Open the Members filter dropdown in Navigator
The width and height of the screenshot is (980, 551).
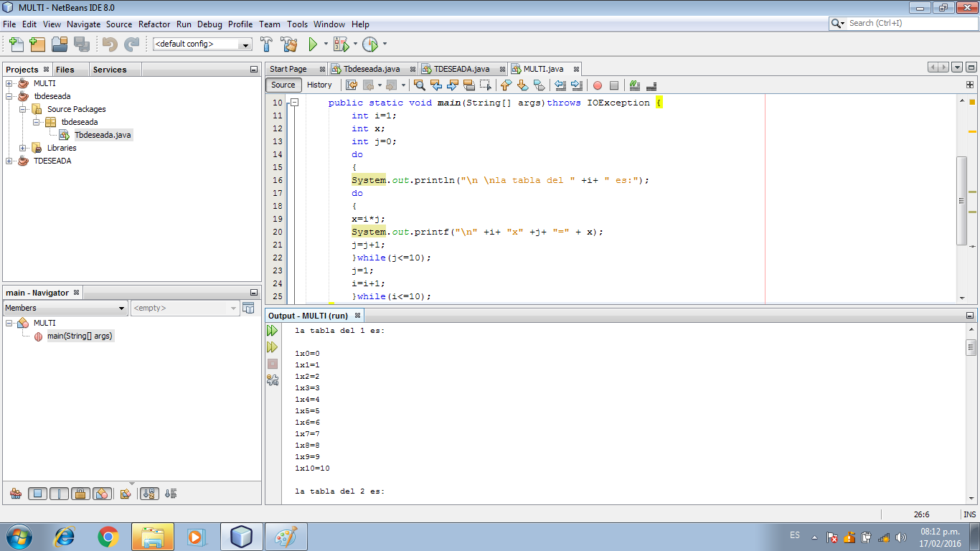pyautogui.click(x=122, y=307)
